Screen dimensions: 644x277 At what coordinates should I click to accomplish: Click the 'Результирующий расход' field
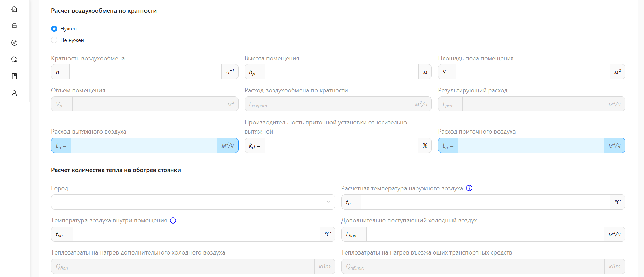[x=533, y=104]
